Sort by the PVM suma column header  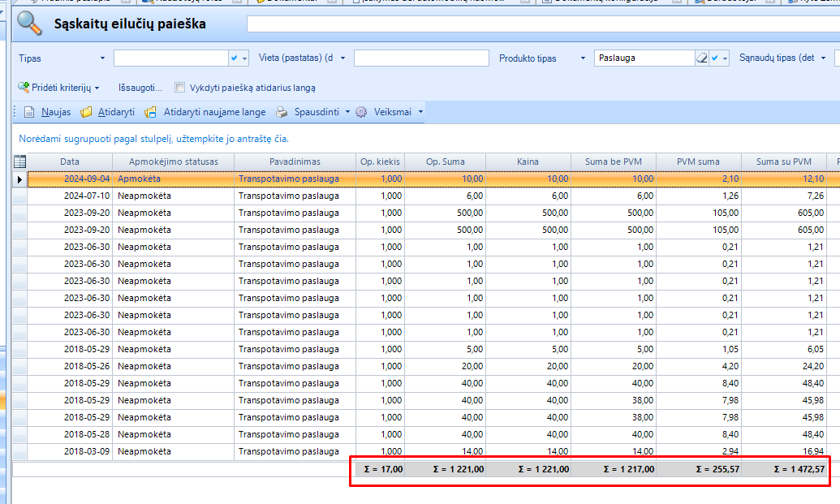[698, 162]
